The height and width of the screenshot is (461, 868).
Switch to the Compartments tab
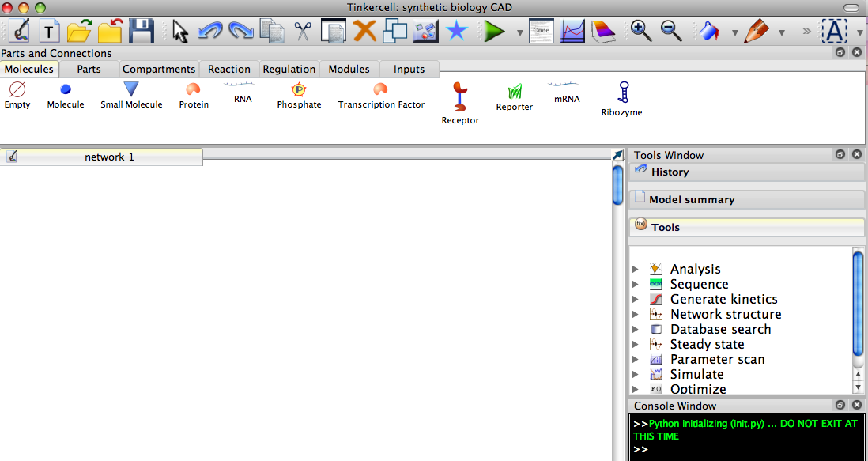(158, 70)
